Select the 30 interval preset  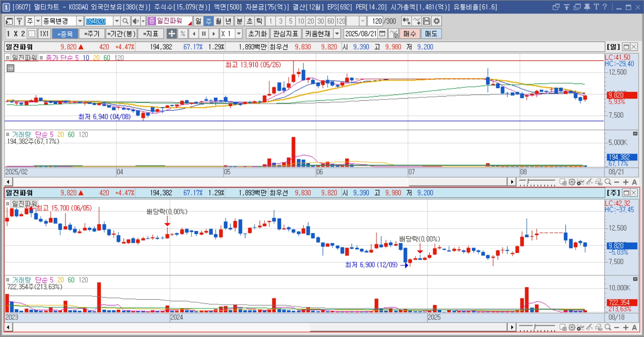pos(321,21)
